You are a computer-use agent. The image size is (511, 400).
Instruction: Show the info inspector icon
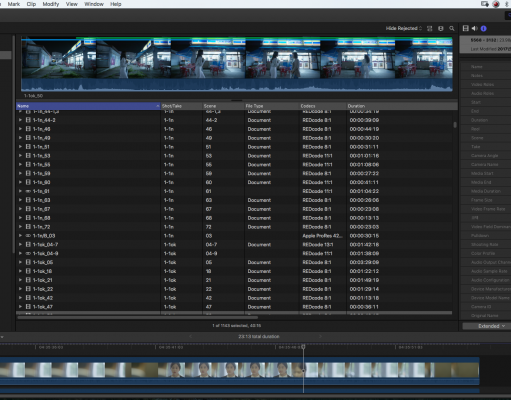point(484,28)
